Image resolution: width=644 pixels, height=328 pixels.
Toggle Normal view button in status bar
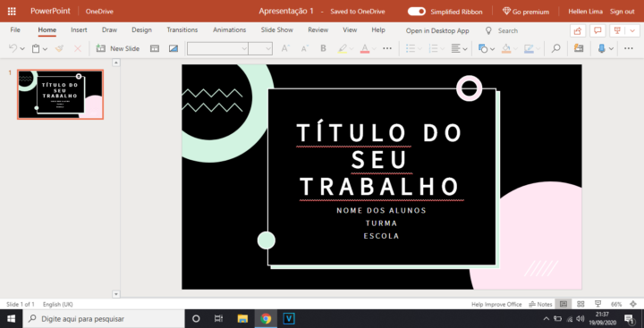(563, 304)
